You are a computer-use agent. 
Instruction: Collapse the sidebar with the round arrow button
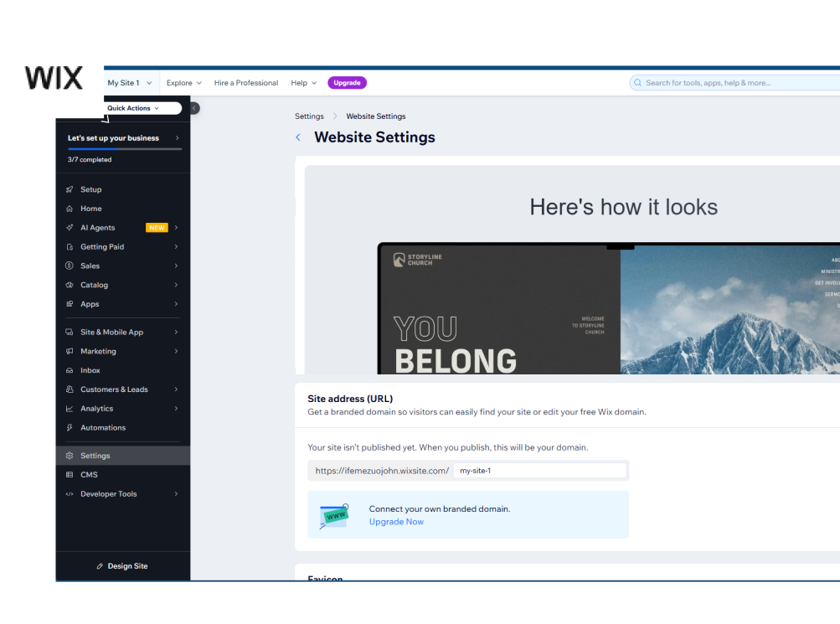coord(194,108)
